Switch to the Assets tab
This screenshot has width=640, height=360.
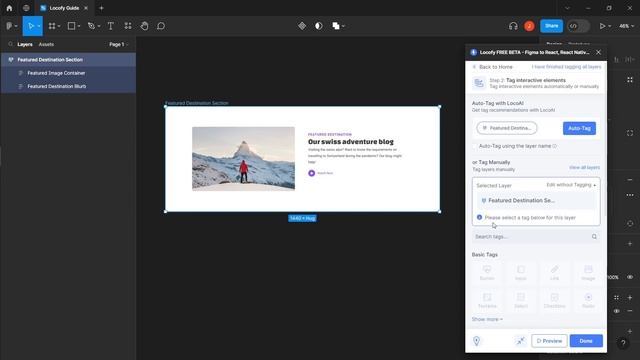point(46,44)
